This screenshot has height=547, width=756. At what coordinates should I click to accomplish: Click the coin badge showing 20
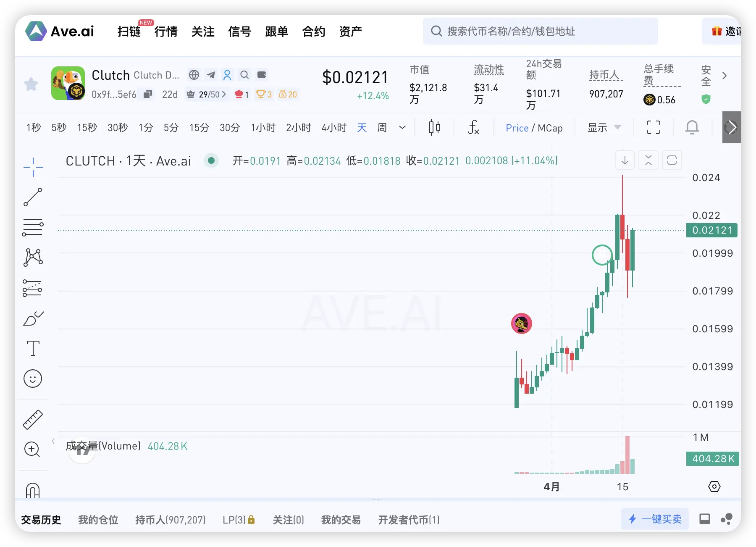tap(288, 95)
